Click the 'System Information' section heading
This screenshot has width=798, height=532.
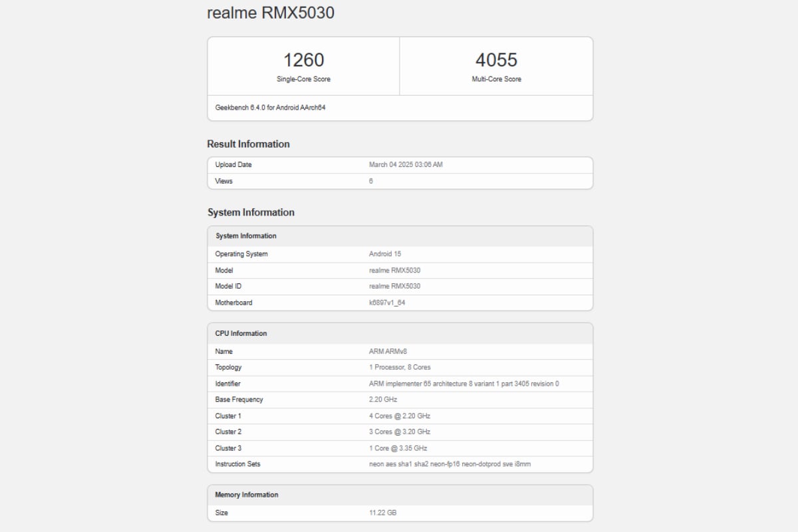251,212
